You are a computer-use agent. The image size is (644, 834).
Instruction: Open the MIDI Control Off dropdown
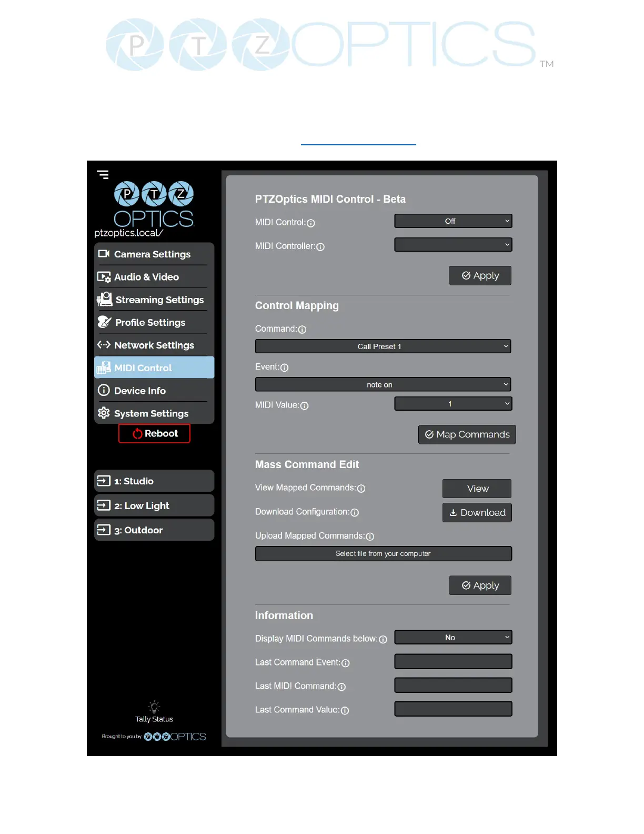pos(453,221)
